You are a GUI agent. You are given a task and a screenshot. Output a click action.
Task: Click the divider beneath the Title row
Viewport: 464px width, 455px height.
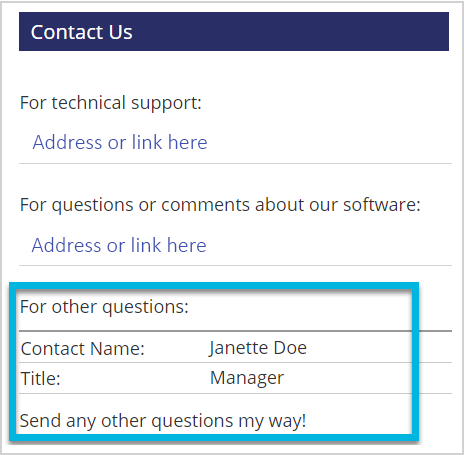tap(235, 394)
